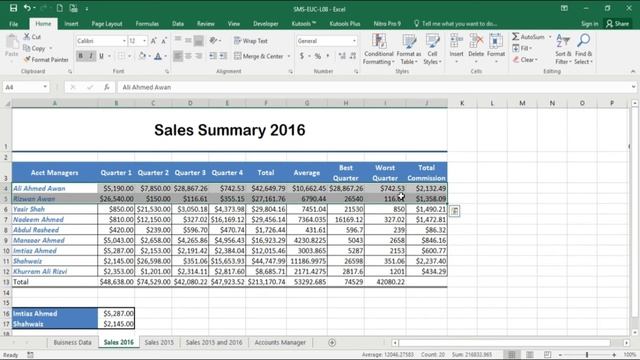Screen dimensions: 640x360
Task: Expand the Name Box dropdown
Action: [45, 87]
